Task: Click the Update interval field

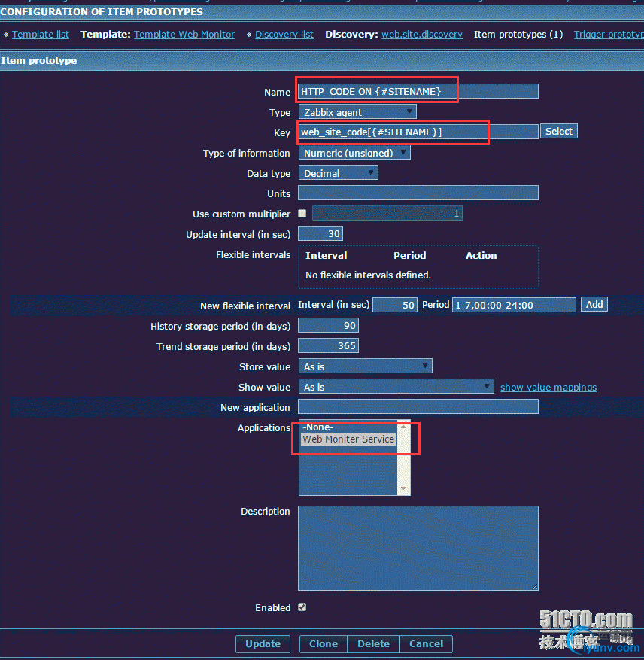Action: (320, 233)
